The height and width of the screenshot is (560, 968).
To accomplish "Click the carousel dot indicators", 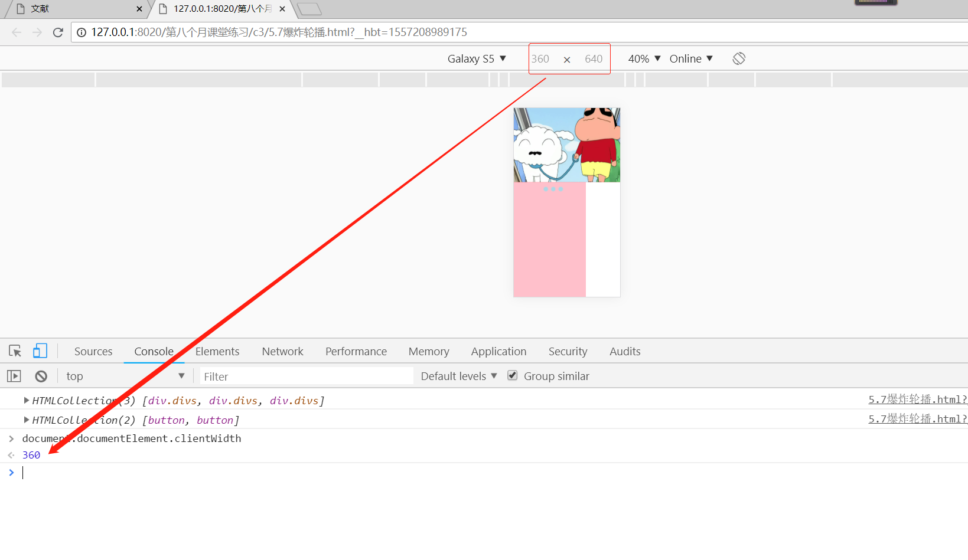I will [x=553, y=189].
